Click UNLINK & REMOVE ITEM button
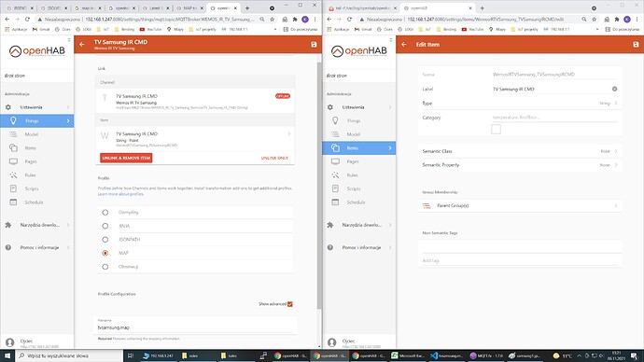The width and height of the screenshot is (644, 362). pos(126,158)
